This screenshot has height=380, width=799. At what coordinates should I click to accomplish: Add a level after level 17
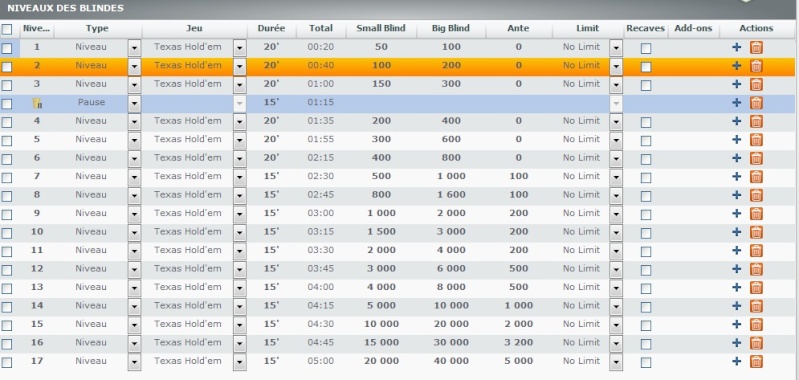point(736,362)
